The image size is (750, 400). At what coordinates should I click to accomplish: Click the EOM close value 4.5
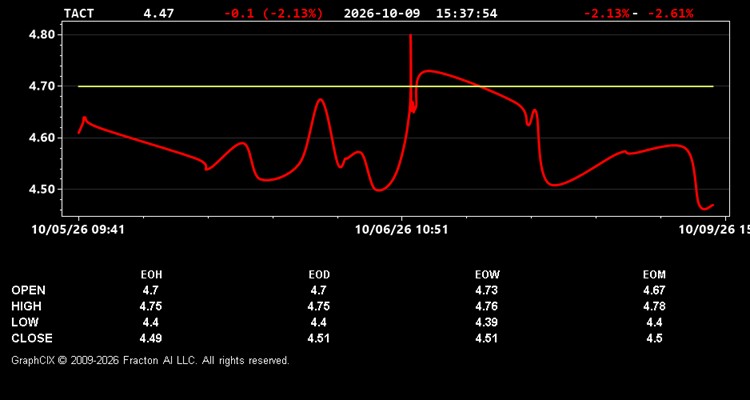(x=654, y=338)
